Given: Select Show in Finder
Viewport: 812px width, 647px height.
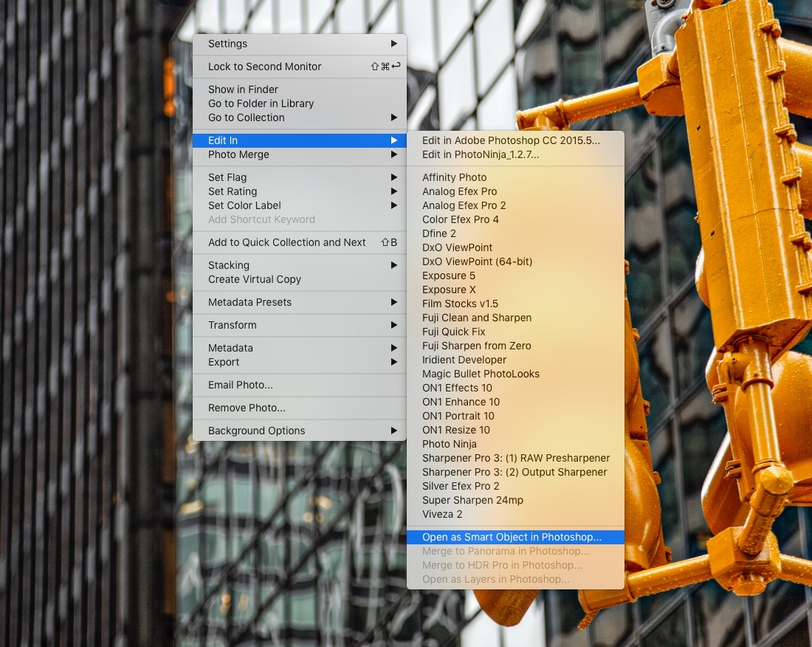Looking at the screenshot, I should pyautogui.click(x=299, y=89).
